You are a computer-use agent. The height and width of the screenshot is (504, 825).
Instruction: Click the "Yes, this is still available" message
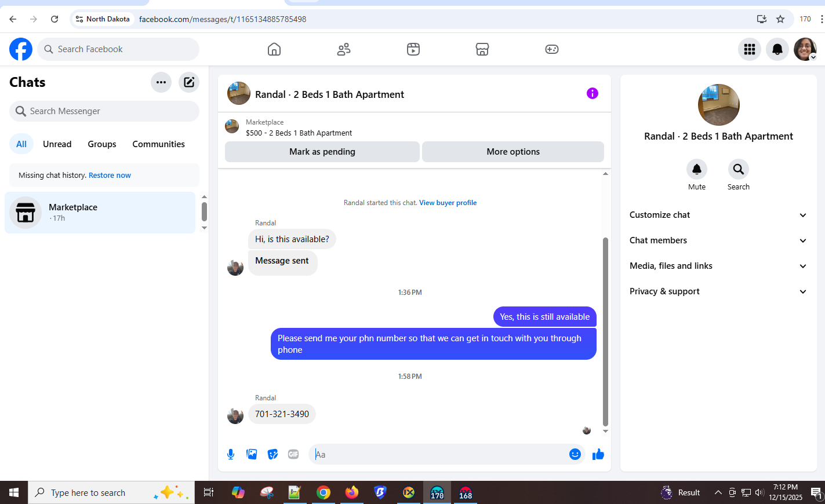click(545, 317)
